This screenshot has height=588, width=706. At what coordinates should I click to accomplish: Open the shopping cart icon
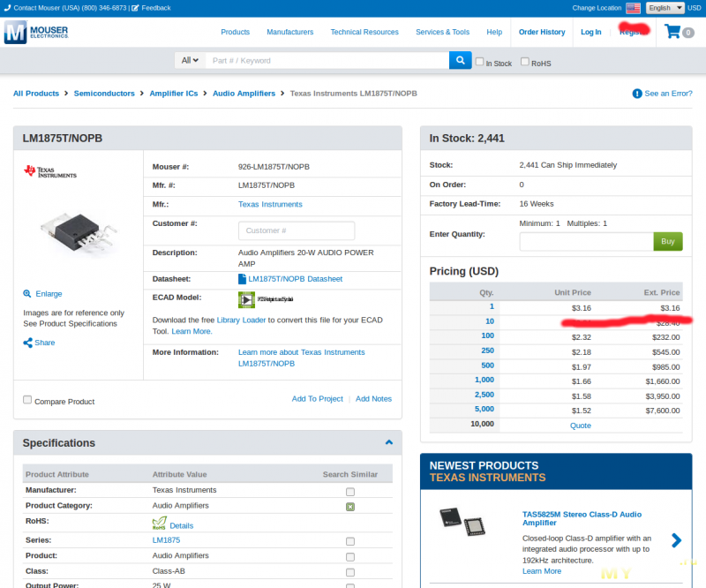pyautogui.click(x=672, y=32)
